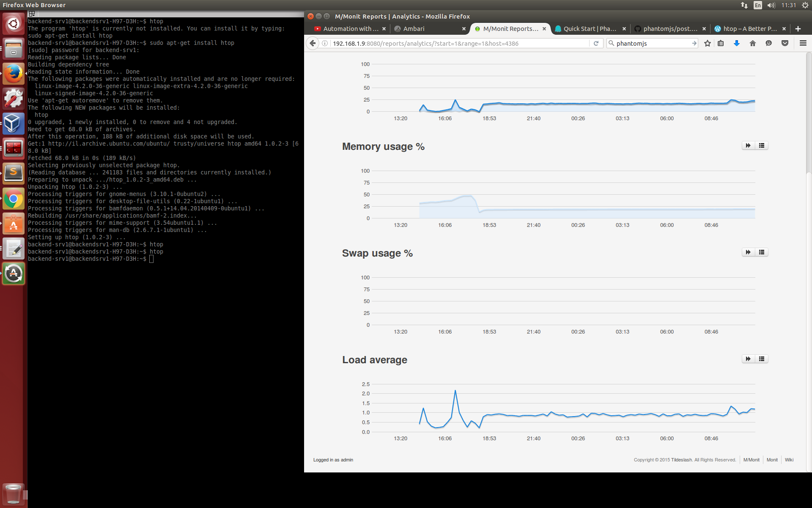The height and width of the screenshot is (508, 812).
Task: Close the Ambari tab
Action: pyautogui.click(x=464, y=29)
